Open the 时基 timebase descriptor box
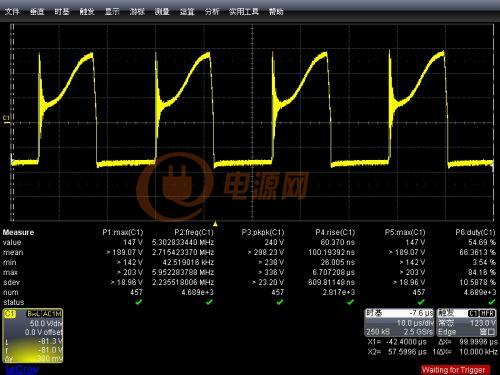 click(399, 322)
